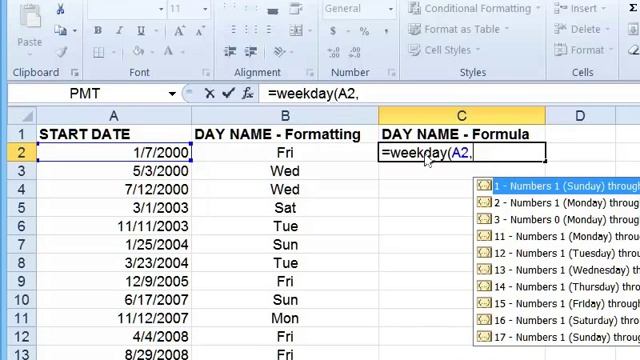Open the font name dropdown
Viewport: 640px width, 360px height.
point(161,9)
